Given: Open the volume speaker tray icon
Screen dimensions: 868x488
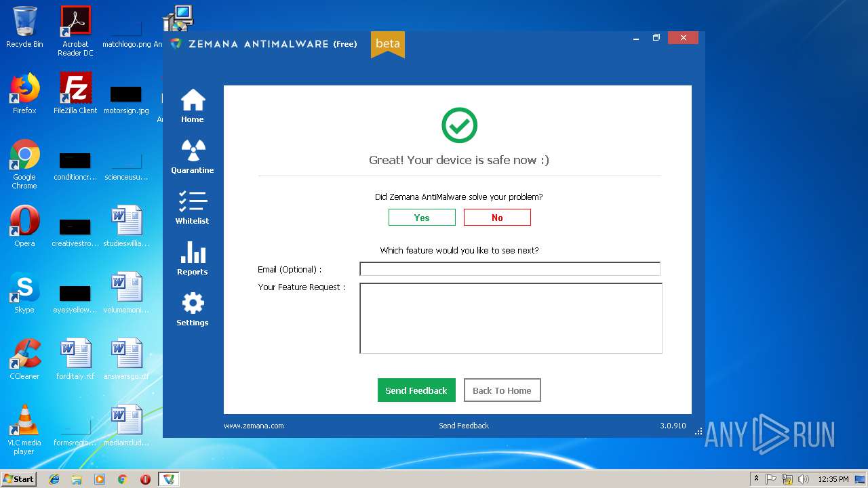Looking at the screenshot, I should pyautogui.click(x=804, y=479).
